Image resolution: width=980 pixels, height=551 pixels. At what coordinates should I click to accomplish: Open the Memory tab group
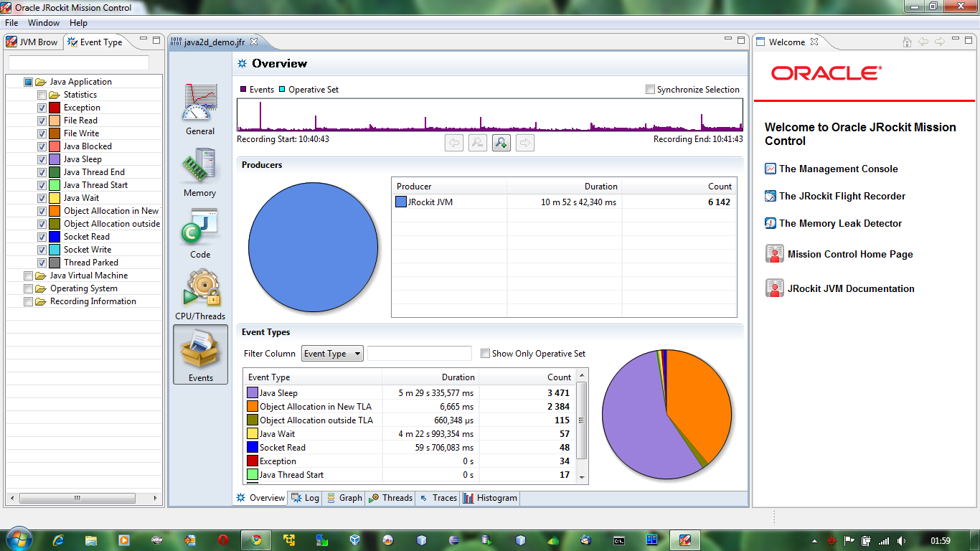tap(200, 171)
